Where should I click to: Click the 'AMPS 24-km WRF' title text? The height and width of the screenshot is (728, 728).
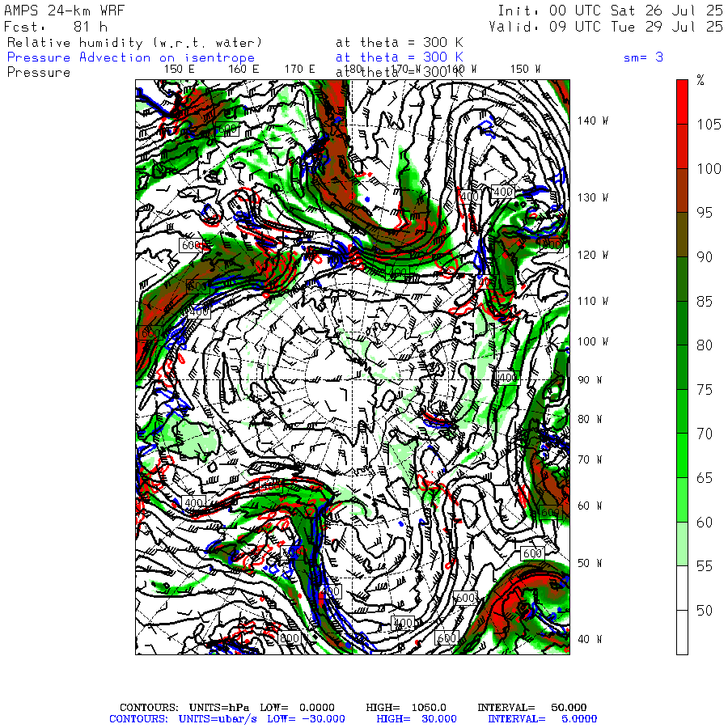(x=64, y=11)
